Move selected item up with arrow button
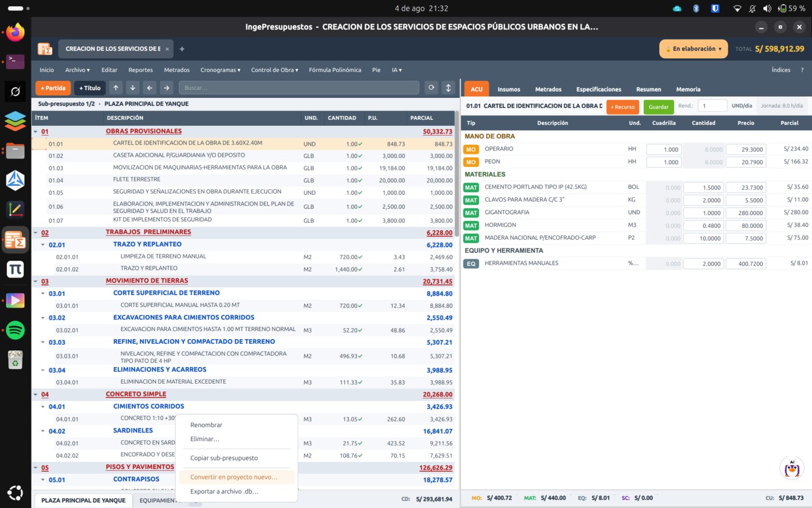The height and width of the screenshot is (508, 812). [116, 88]
